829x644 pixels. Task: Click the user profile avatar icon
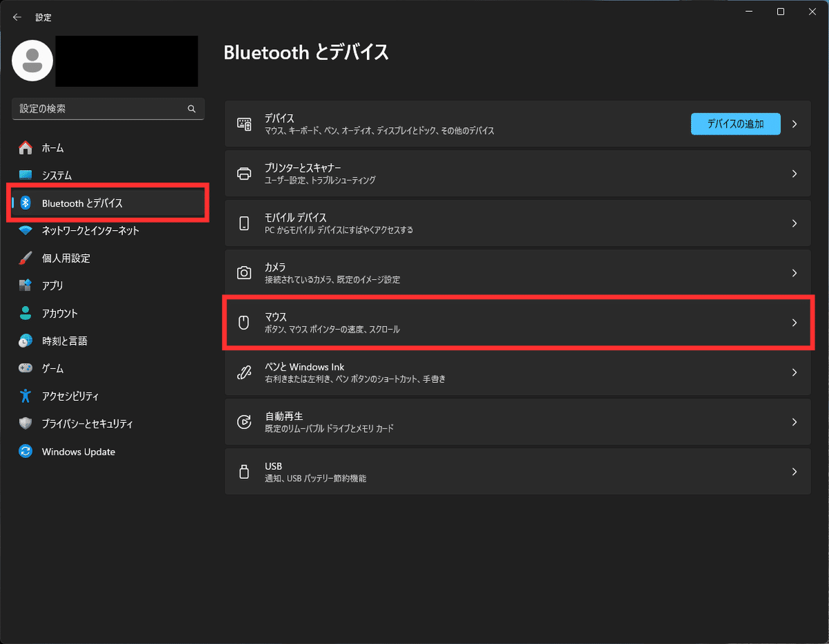pyautogui.click(x=32, y=61)
